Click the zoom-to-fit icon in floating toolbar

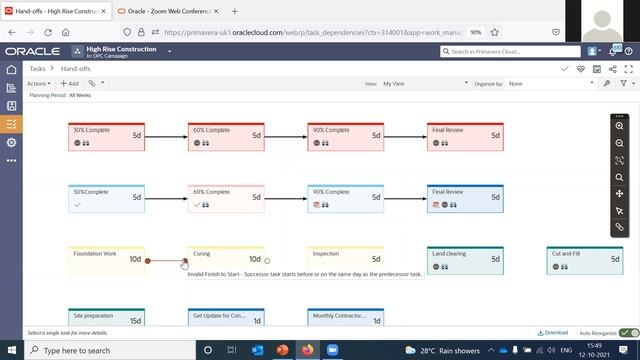619,160
